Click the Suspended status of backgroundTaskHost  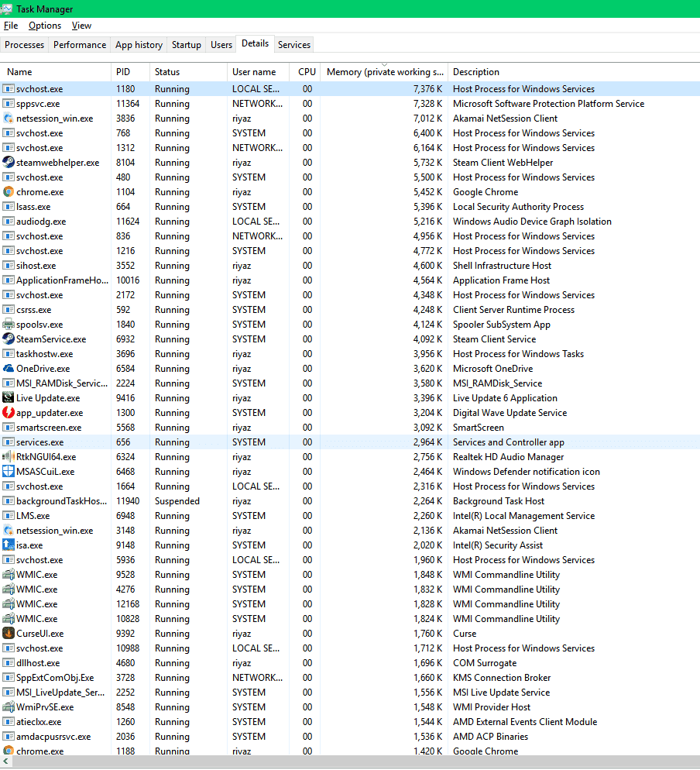[177, 501]
